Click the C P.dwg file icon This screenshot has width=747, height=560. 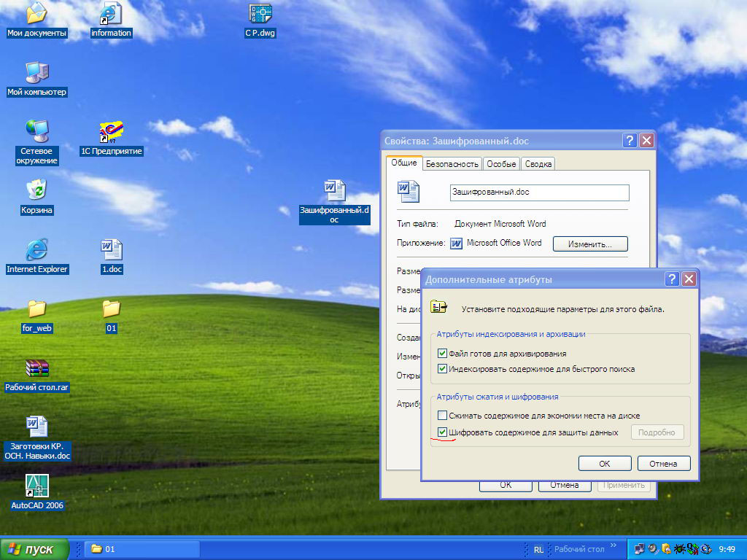tap(260, 14)
